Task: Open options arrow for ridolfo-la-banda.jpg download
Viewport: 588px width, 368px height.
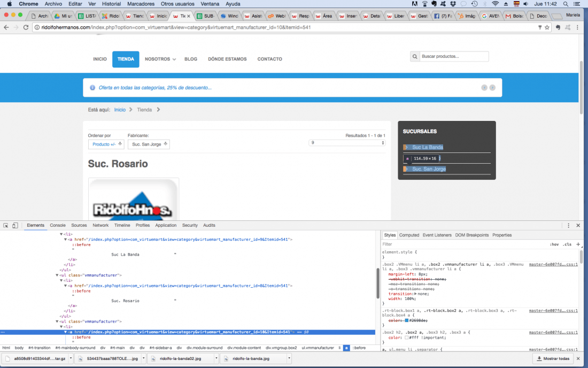Action: pyautogui.click(x=289, y=358)
